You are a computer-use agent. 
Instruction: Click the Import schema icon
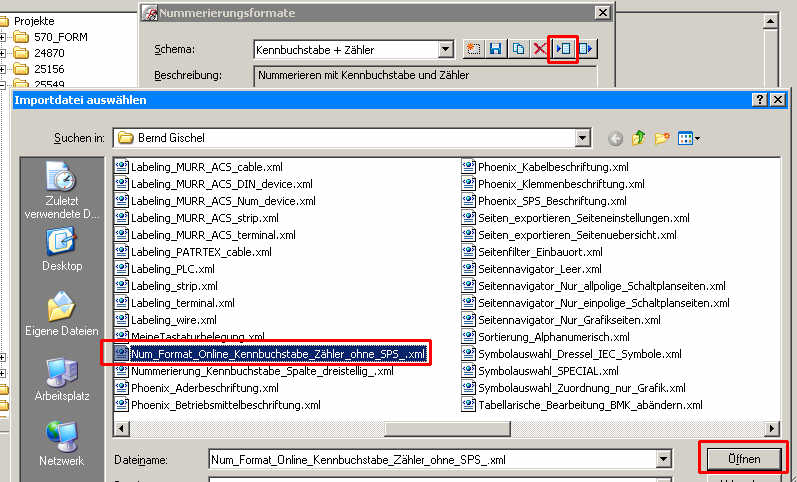[x=563, y=49]
